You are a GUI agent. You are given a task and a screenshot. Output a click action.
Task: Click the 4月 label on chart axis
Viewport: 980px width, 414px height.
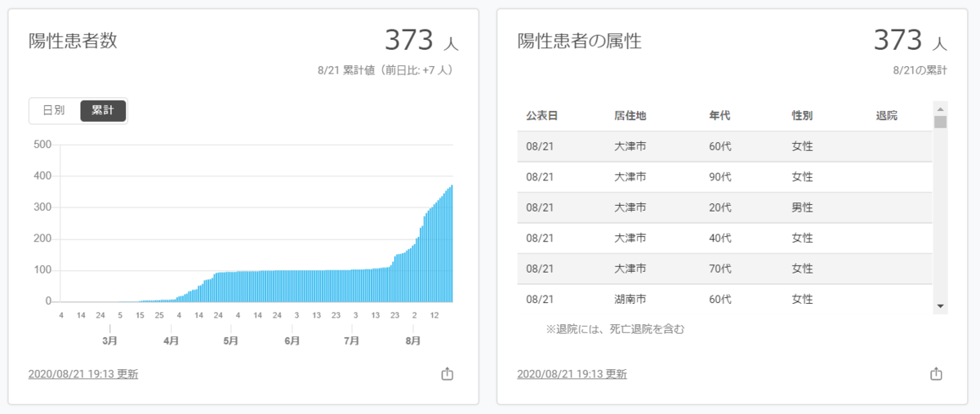coord(171,341)
